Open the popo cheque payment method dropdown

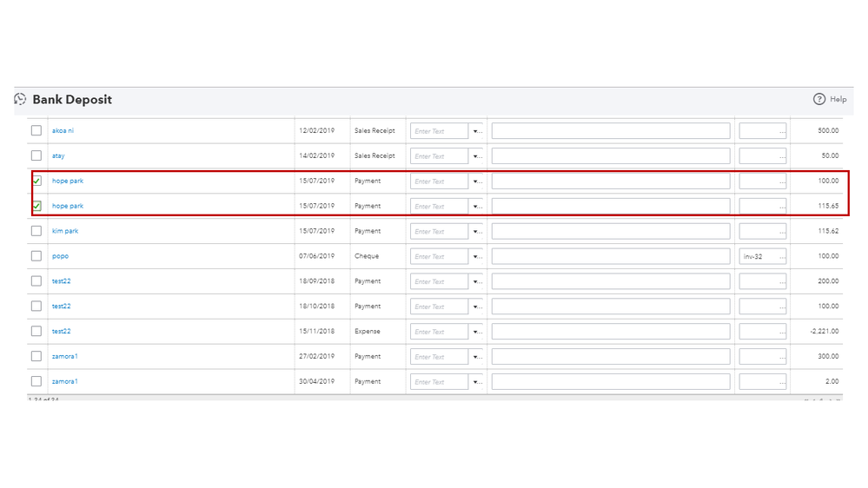(x=476, y=256)
